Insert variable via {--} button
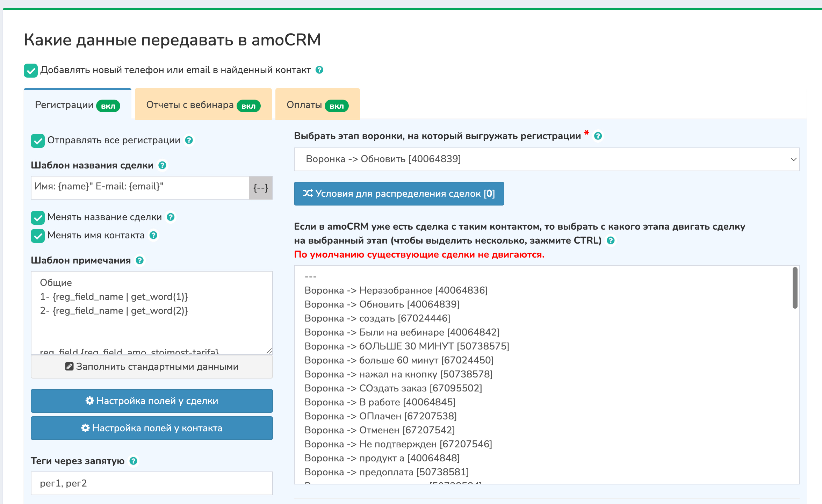822x504 pixels. pos(261,188)
